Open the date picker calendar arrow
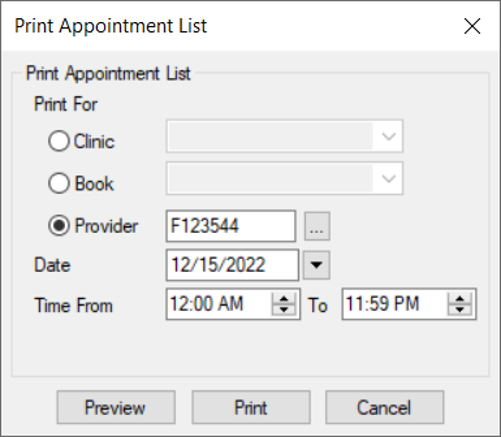501x437 pixels. point(316,265)
